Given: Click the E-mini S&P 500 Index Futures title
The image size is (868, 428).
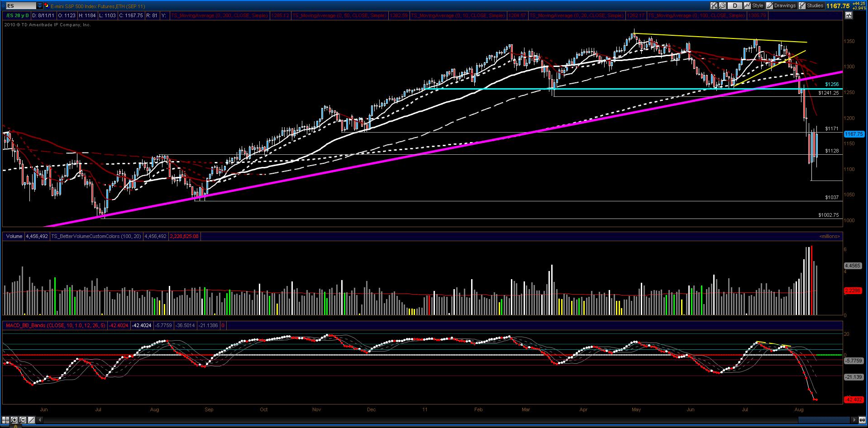Looking at the screenshot, I should (x=98, y=6).
